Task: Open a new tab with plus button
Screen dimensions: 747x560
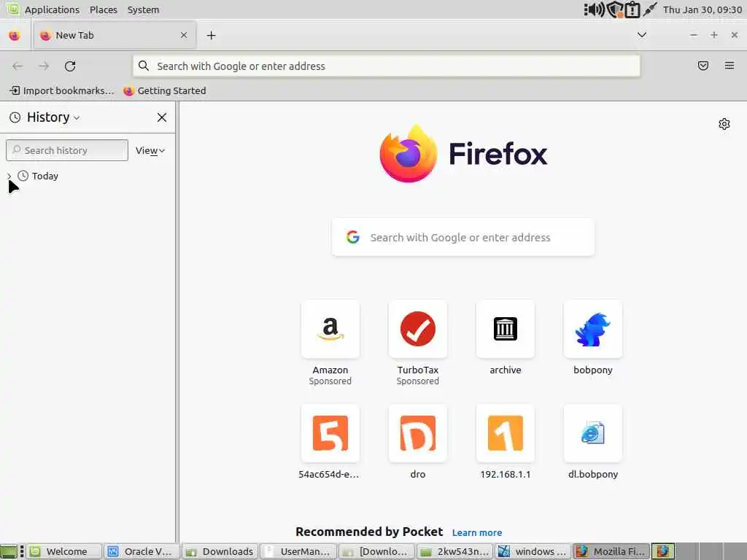Action: tap(211, 35)
